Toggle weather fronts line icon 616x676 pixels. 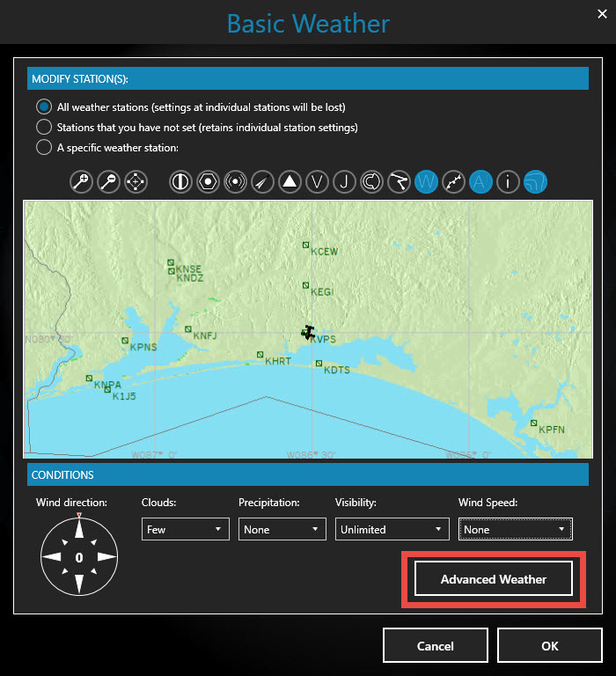point(453,182)
